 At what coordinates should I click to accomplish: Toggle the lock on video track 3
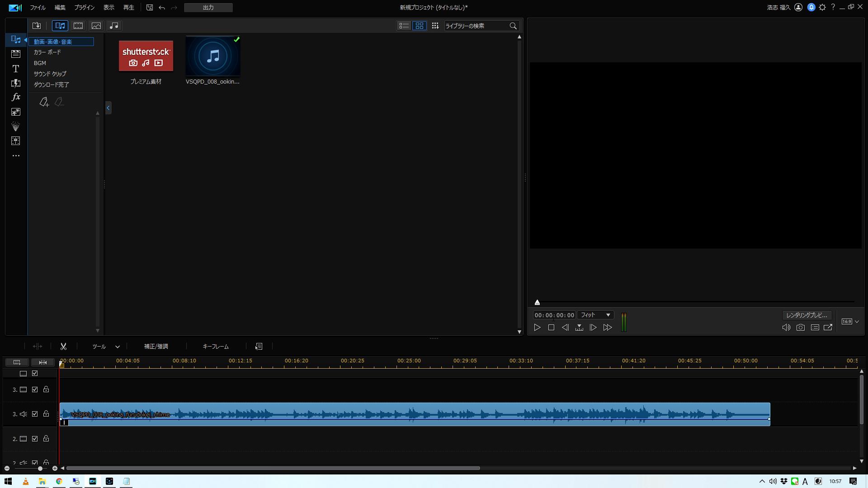[x=46, y=389]
